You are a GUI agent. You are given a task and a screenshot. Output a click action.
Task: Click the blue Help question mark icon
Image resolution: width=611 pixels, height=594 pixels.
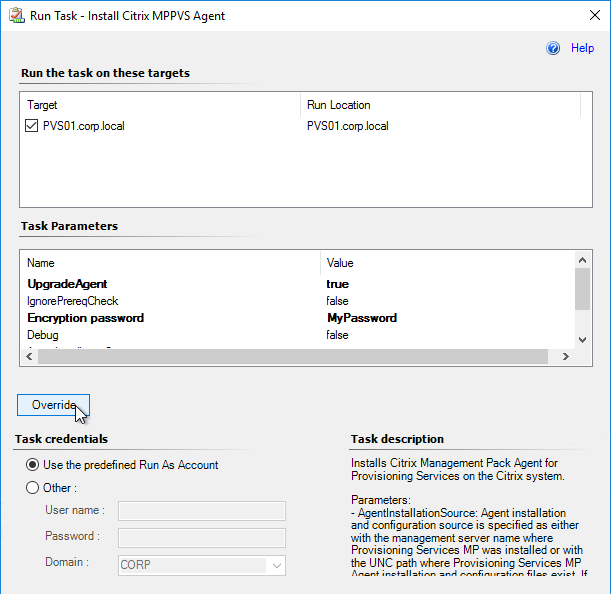point(553,48)
